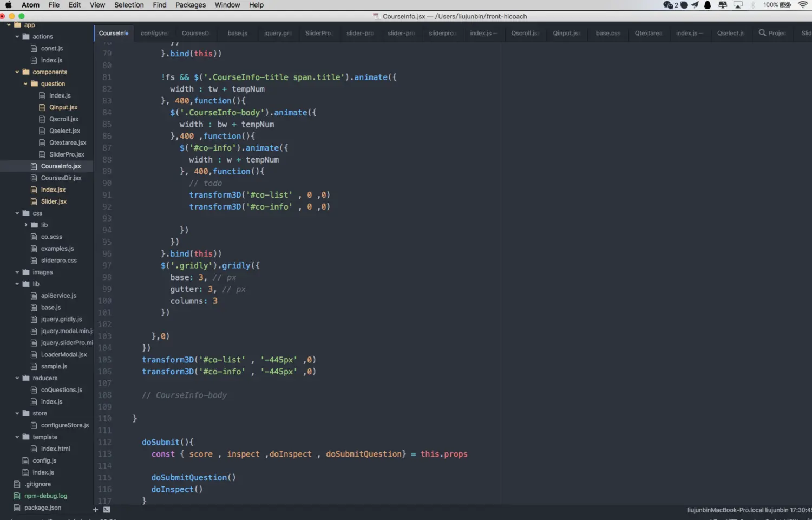Open the AirPlay display icon in menu bar
The height and width of the screenshot is (520, 812).
[x=738, y=5]
